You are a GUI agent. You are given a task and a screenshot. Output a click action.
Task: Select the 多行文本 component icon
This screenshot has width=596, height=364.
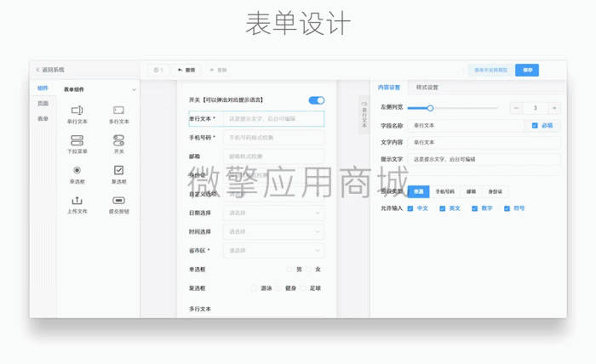118,111
